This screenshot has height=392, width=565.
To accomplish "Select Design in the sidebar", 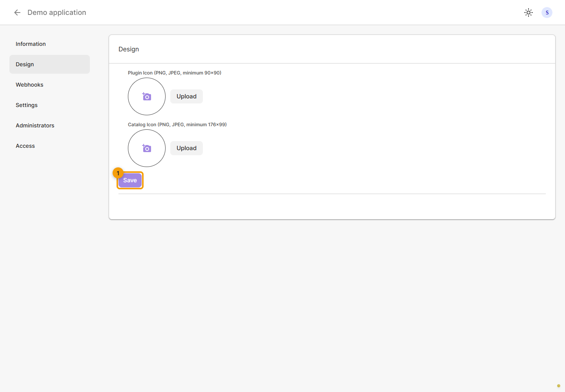I will [x=49, y=64].
